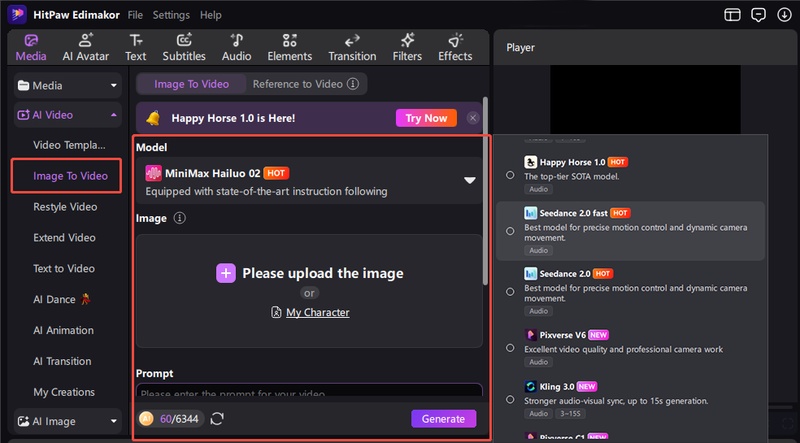
Task: Click into the Prompt text field
Action: [x=309, y=392]
